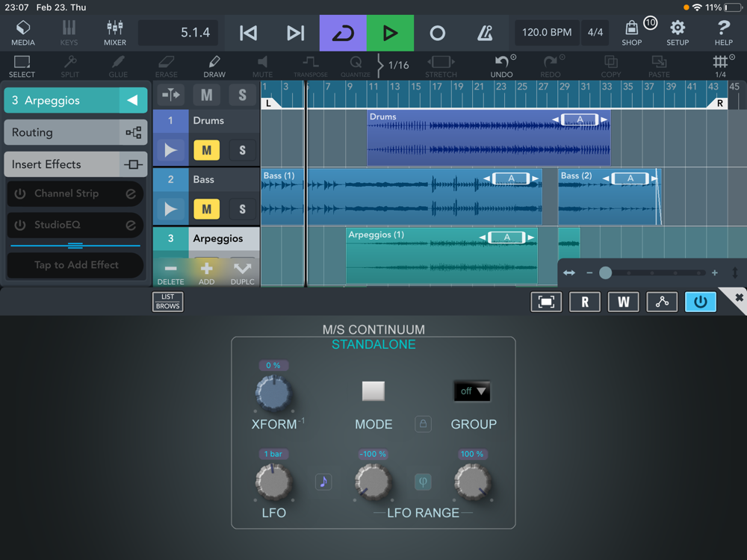Click UNDO
Viewport: 747px width, 560px height.
[x=502, y=66]
